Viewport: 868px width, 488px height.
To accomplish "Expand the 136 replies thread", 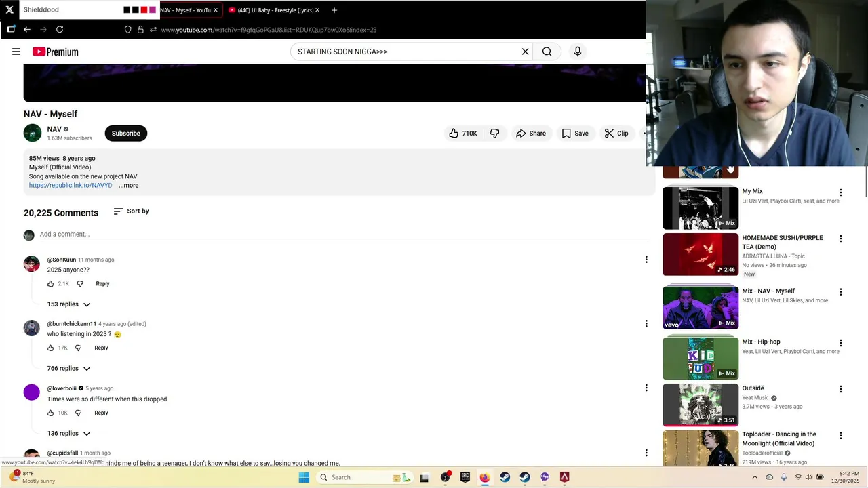I will point(68,434).
